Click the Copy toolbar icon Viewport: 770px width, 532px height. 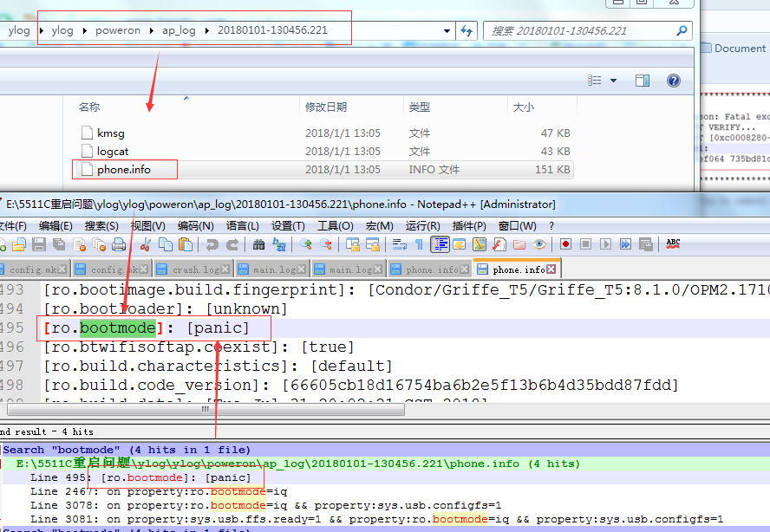(166, 244)
